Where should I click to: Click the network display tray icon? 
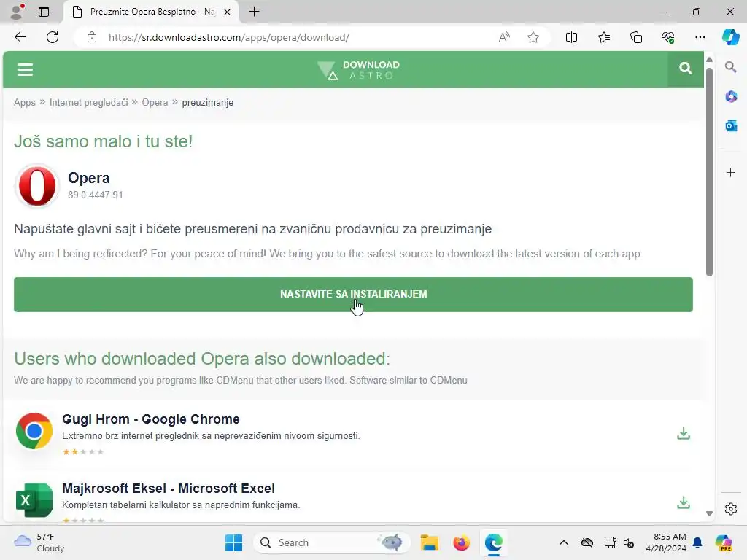pyautogui.click(x=610, y=542)
